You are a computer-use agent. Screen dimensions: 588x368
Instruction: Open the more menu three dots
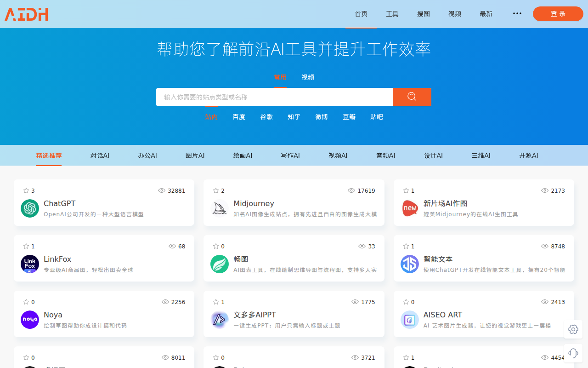pos(517,13)
